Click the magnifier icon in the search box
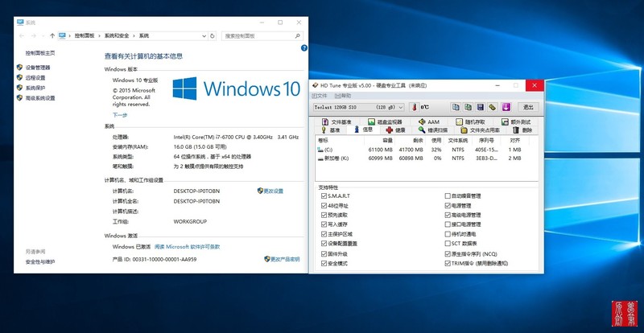This screenshot has height=333, width=644. click(298, 36)
